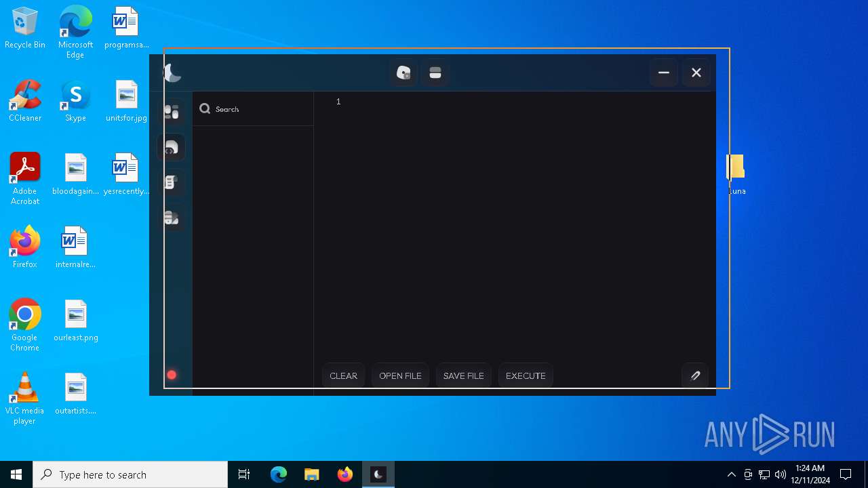This screenshot has width=868, height=488.
Task: Open the script scroll sidebar icon
Action: point(171,182)
